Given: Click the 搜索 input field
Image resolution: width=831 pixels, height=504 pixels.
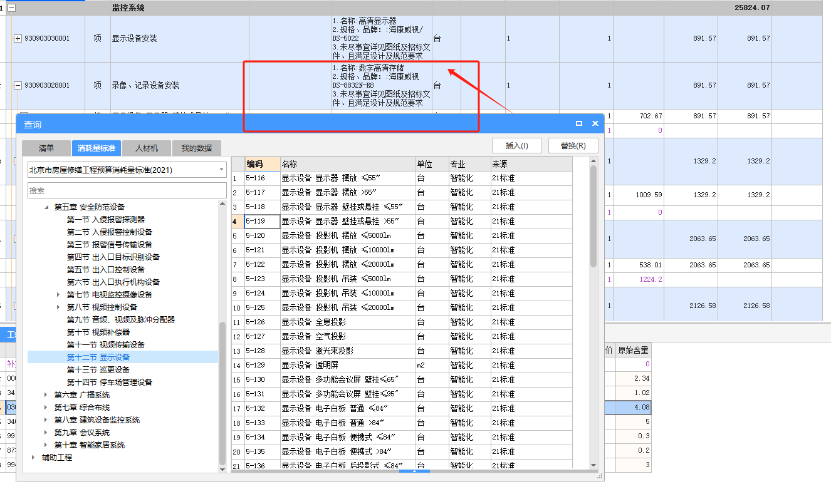Looking at the screenshot, I should [127, 190].
